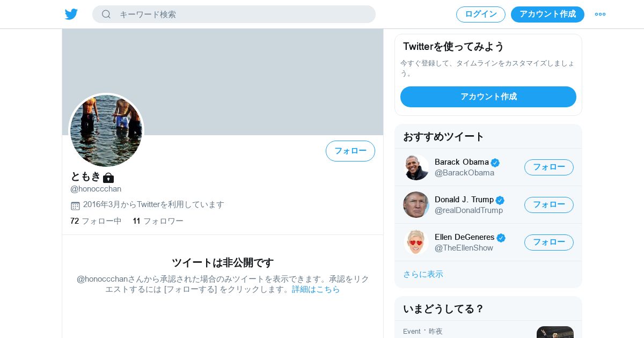This screenshot has width=644, height=338.
Task: Follow Barack Obama from suggestions
Action: point(549,167)
